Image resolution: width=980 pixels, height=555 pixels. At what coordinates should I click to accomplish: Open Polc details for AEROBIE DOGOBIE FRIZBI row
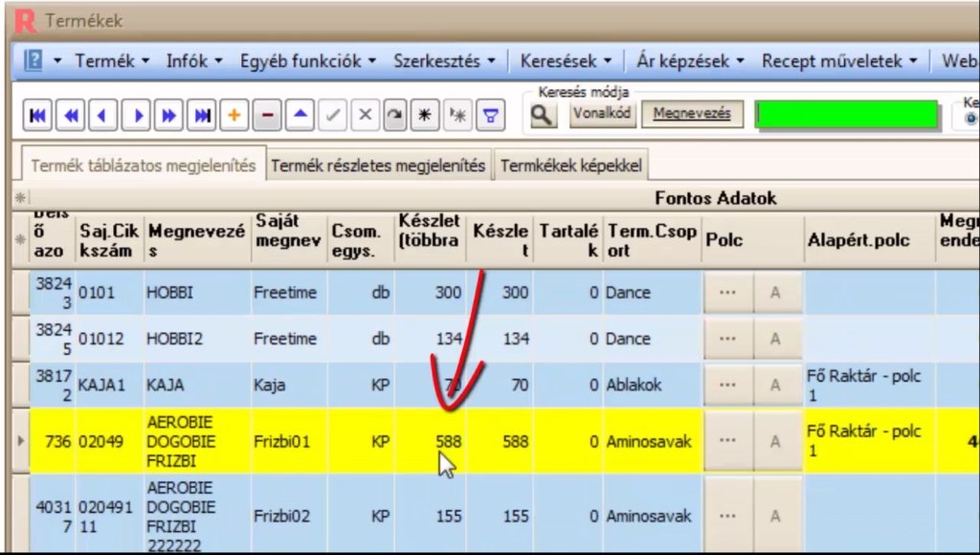[727, 441]
